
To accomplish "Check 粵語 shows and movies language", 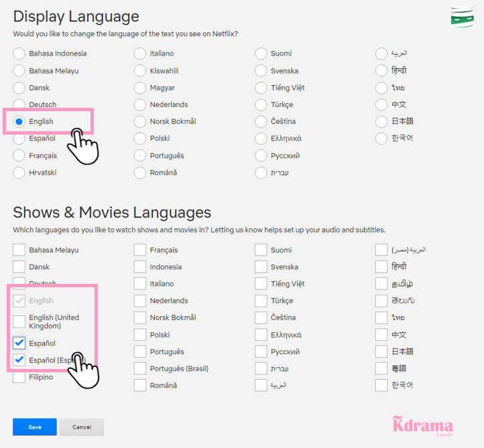I will click(x=381, y=368).
